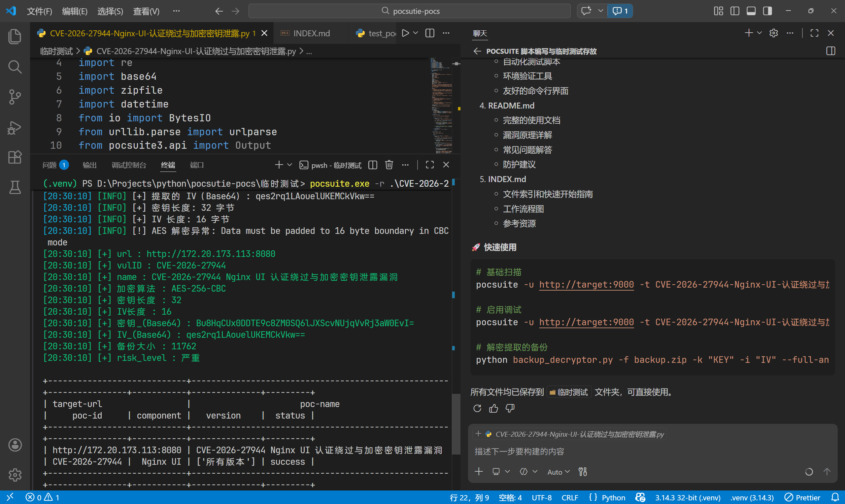
Task: Expand the Auto model picker dropdown
Action: coord(558,472)
